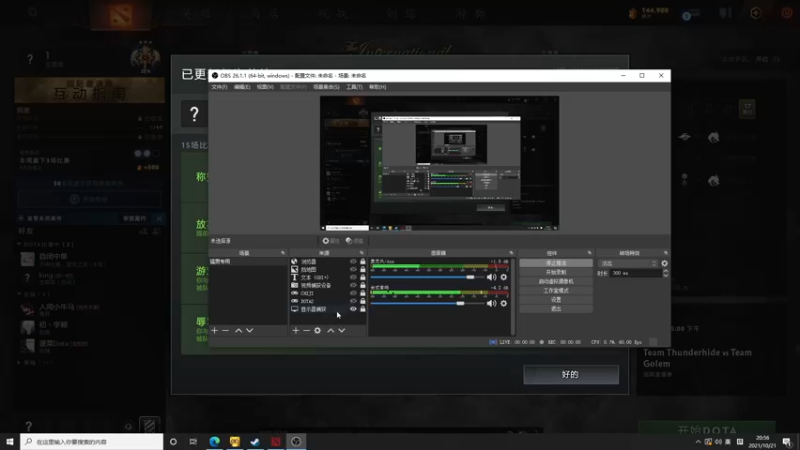Open the Windows Start menu
This screenshot has height=450, width=800.
[10, 441]
